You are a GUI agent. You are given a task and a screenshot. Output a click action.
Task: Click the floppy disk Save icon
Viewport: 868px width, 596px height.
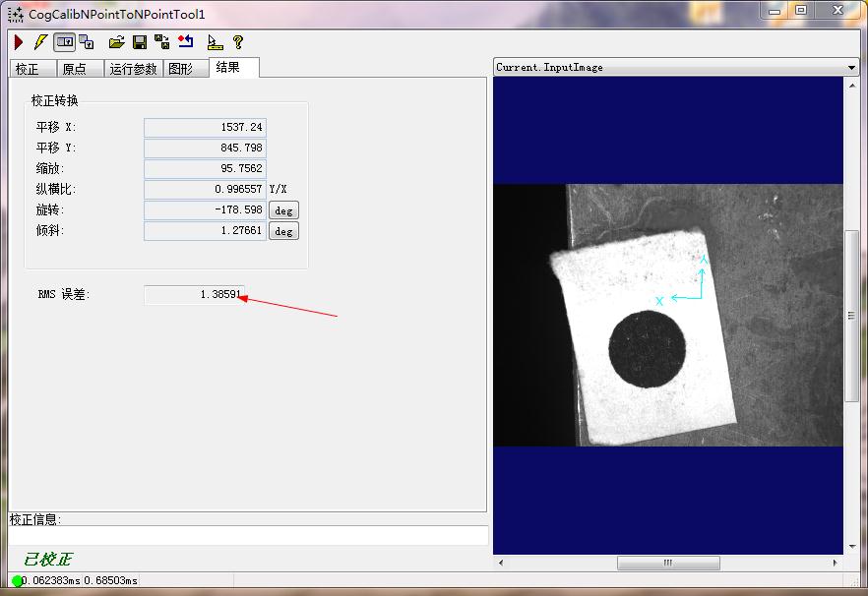140,42
